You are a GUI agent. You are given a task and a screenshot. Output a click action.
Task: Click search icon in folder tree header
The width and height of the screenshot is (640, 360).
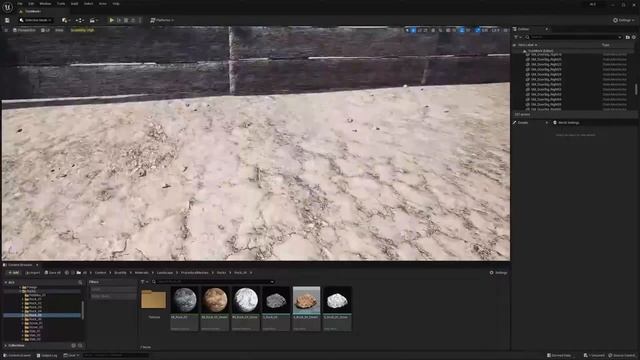80,282
